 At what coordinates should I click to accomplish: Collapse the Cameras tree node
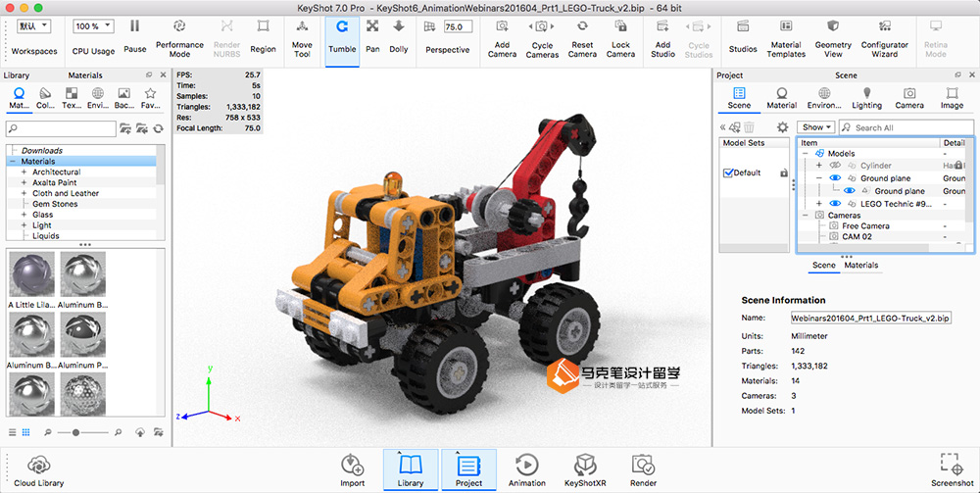[x=805, y=215]
